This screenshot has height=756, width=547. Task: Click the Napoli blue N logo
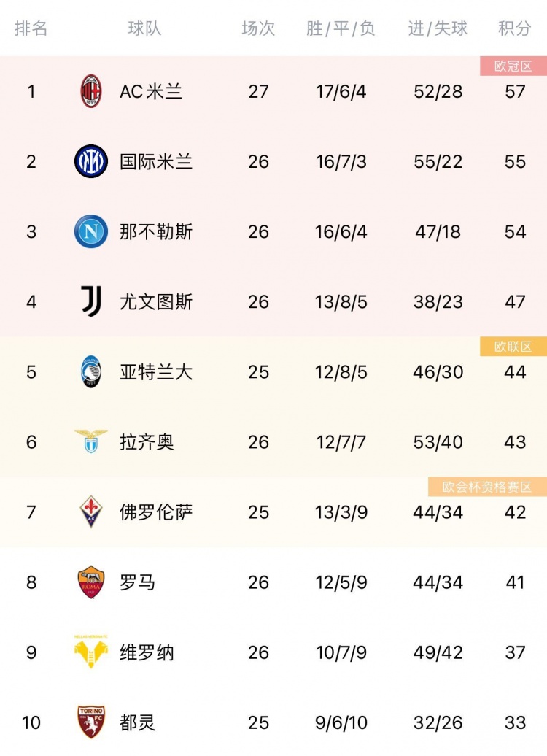tap(90, 231)
